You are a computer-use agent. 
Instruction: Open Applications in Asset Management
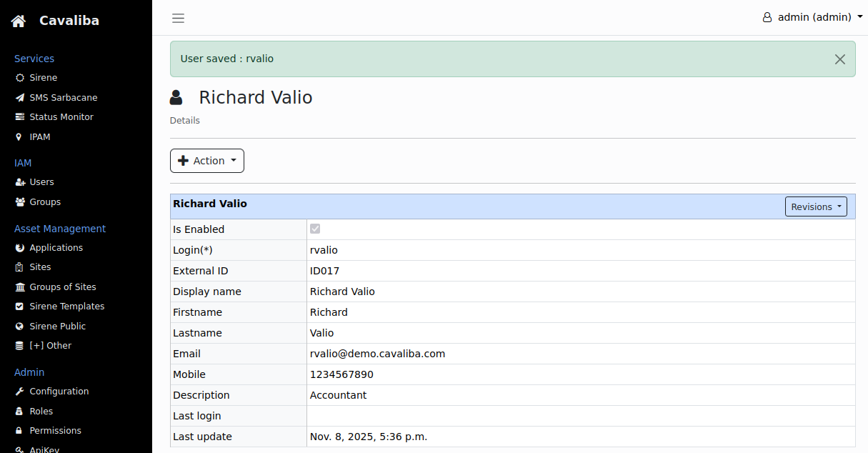(56, 248)
